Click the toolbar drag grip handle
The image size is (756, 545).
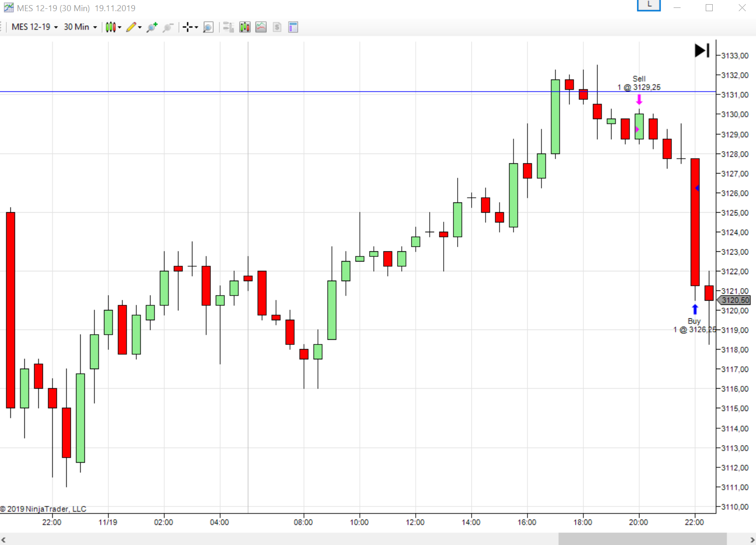[x=1, y=27]
